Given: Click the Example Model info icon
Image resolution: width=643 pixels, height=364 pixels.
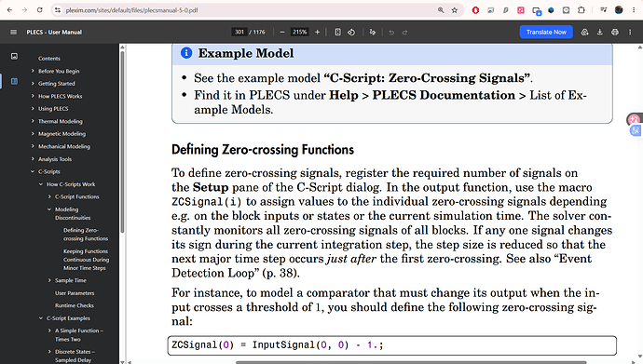Looking at the screenshot, I should 186,53.
